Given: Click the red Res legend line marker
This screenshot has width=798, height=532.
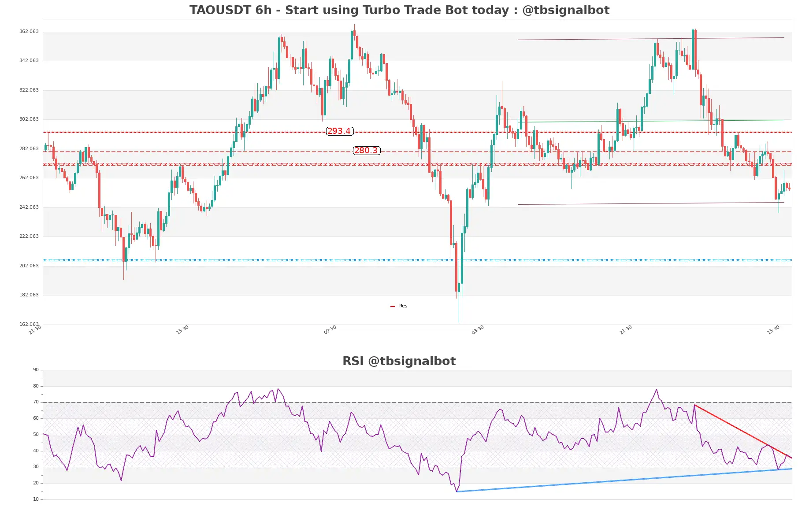Looking at the screenshot, I should coord(393,307).
